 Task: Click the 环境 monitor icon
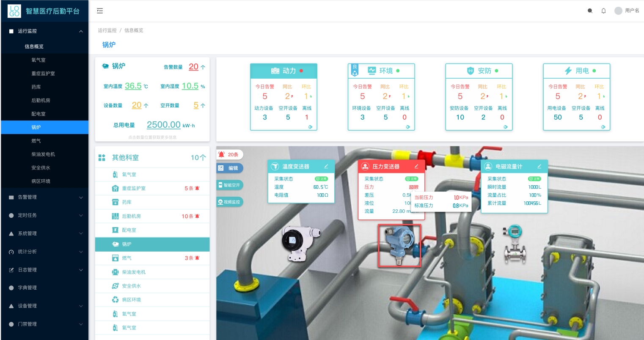372,71
